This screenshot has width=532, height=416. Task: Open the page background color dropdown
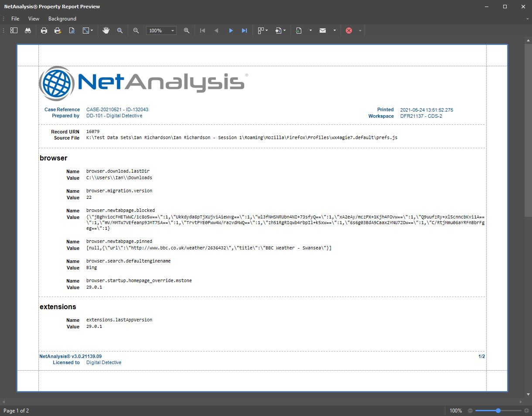click(x=280, y=31)
